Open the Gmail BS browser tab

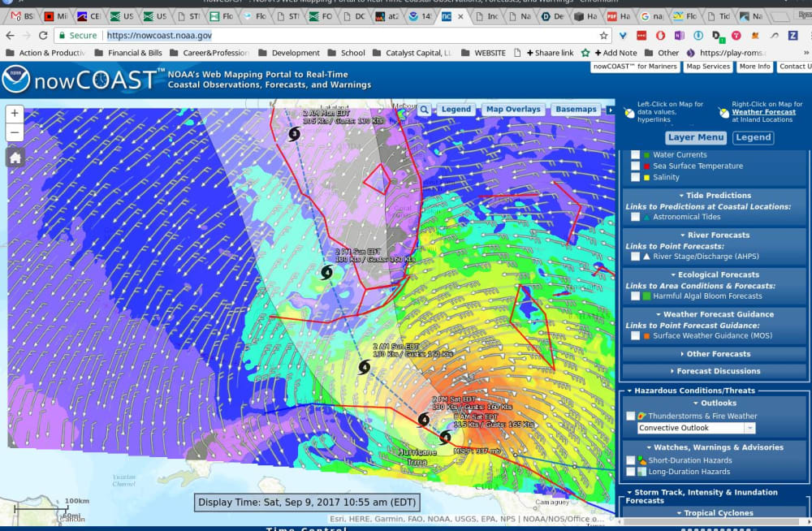[x=23, y=16]
